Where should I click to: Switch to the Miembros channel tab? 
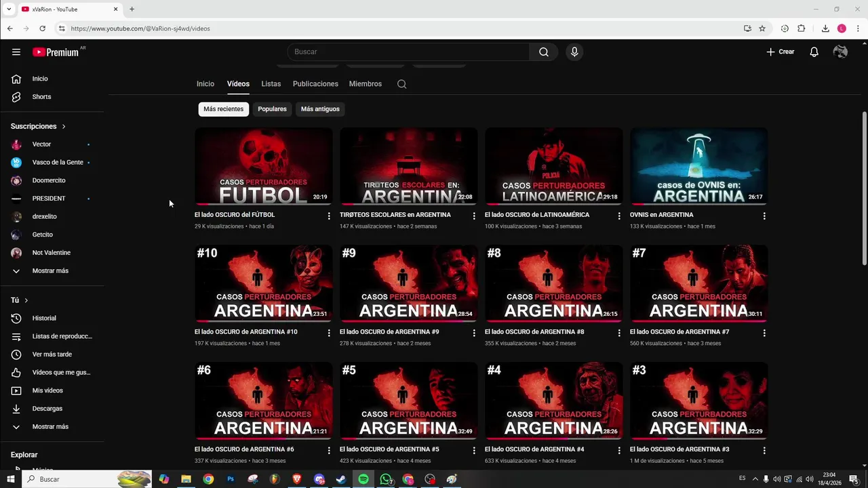coord(366,84)
